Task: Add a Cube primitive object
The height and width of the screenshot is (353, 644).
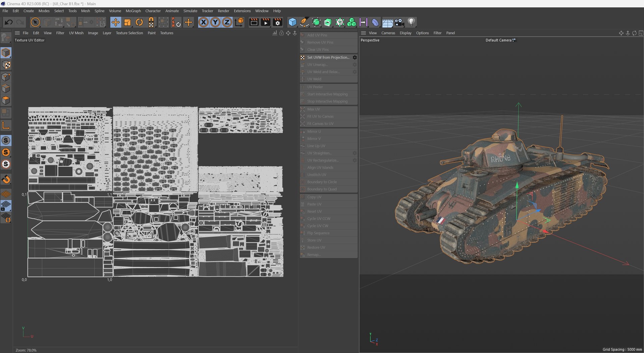Action: coord(292,22)
